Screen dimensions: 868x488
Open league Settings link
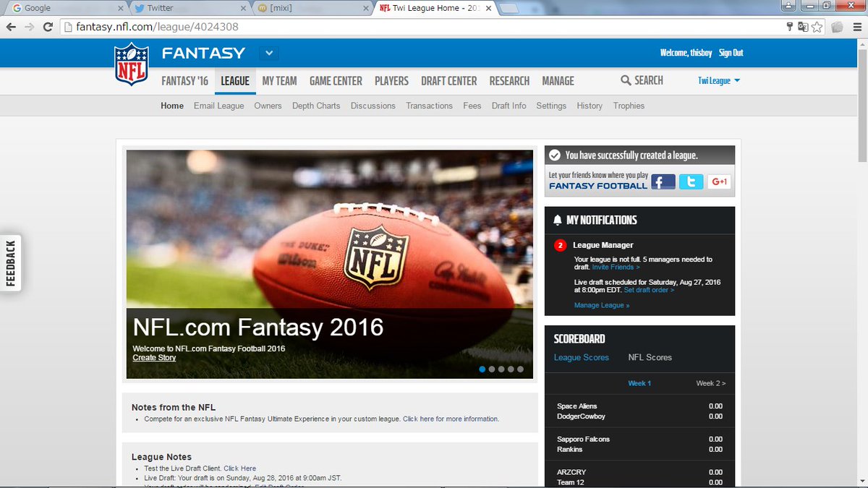(x=551, y=106)
